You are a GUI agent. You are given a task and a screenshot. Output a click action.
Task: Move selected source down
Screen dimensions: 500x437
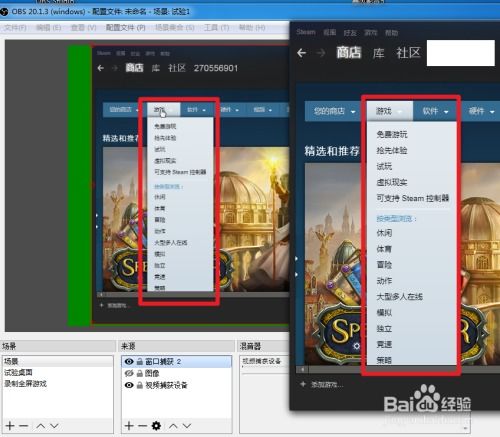click(187, 426)
